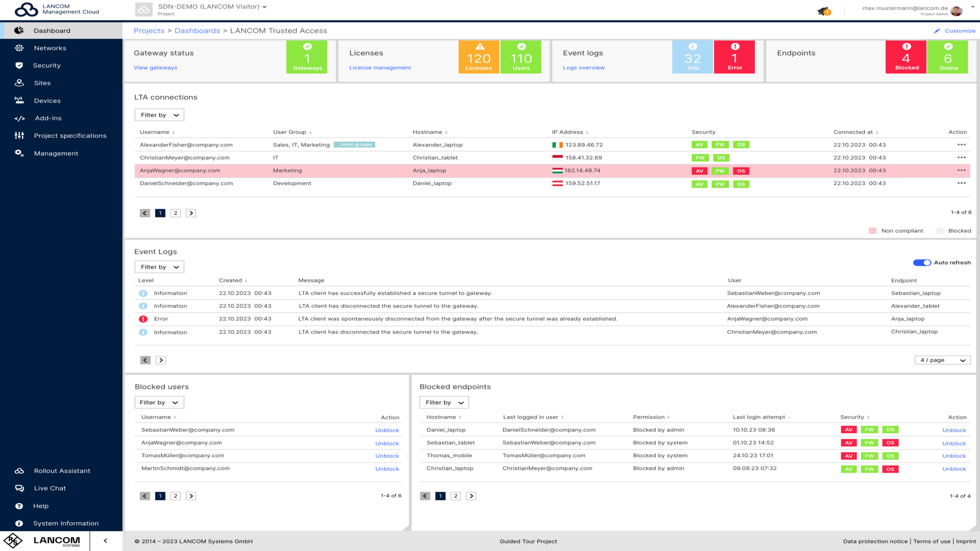Open the SDN-DEMO project selector
980x551 pixels.
coord(211,7)
